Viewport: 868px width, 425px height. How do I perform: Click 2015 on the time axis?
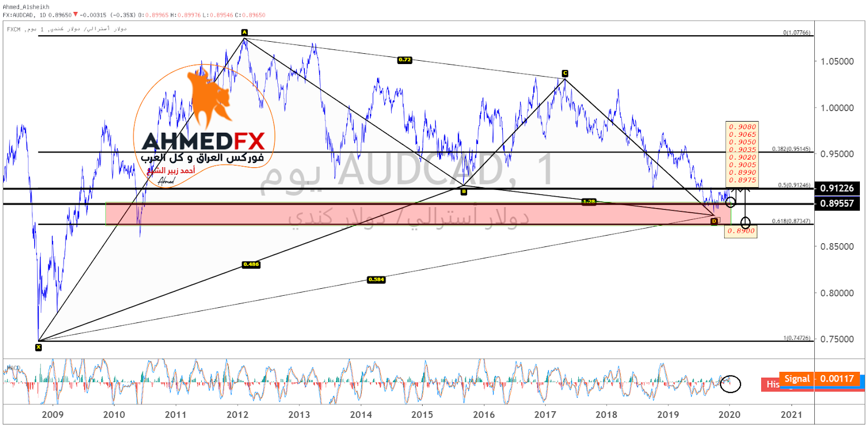[x=422, y=415]
